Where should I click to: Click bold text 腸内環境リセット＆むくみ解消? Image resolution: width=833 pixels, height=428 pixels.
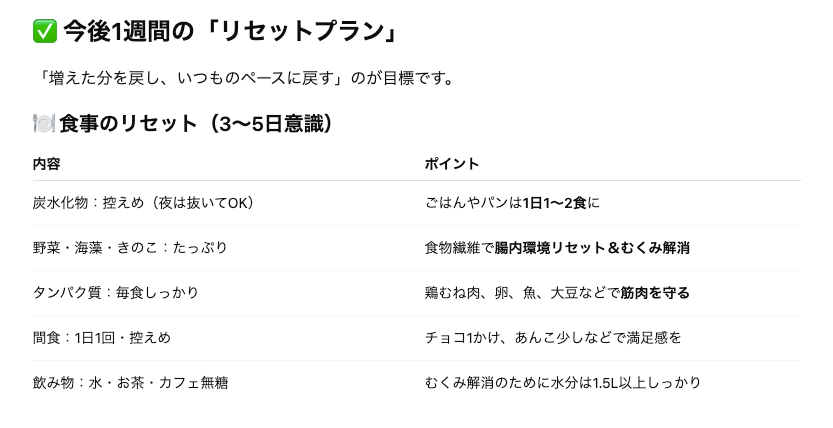(592, 248)
